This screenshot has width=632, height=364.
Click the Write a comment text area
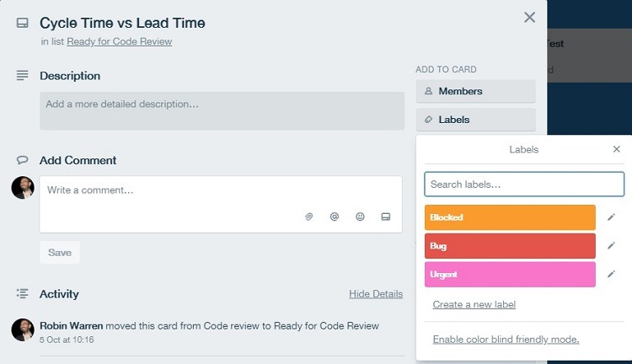[x=221, y=204]
